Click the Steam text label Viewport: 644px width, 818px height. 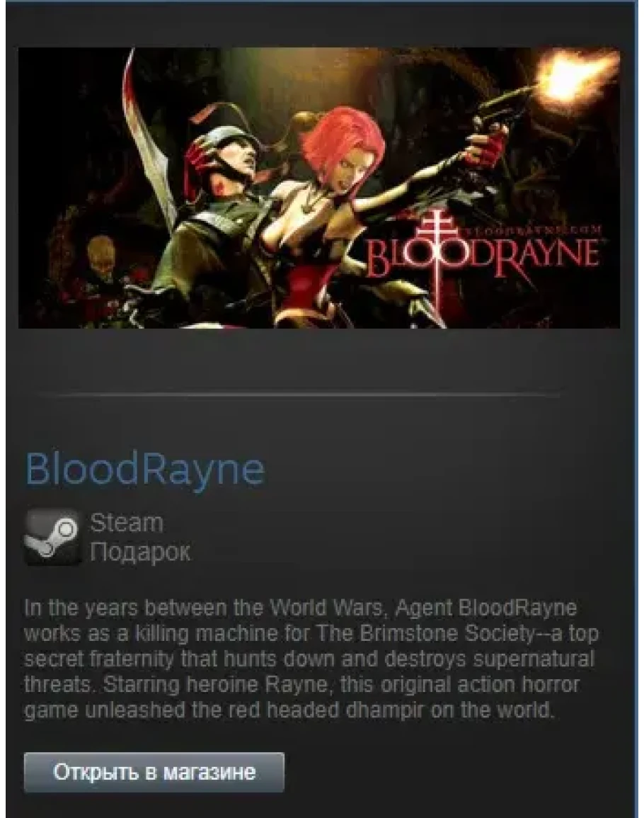(x=127, y=523)
